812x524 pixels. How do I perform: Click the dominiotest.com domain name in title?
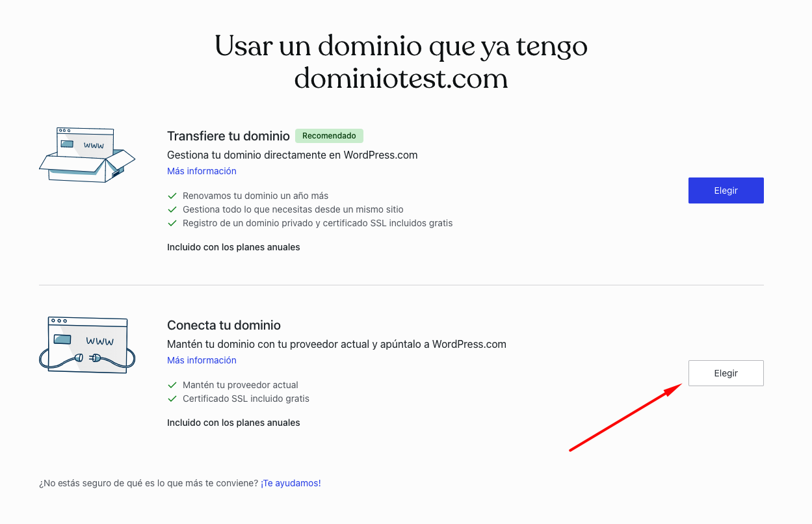pos(400,79)
